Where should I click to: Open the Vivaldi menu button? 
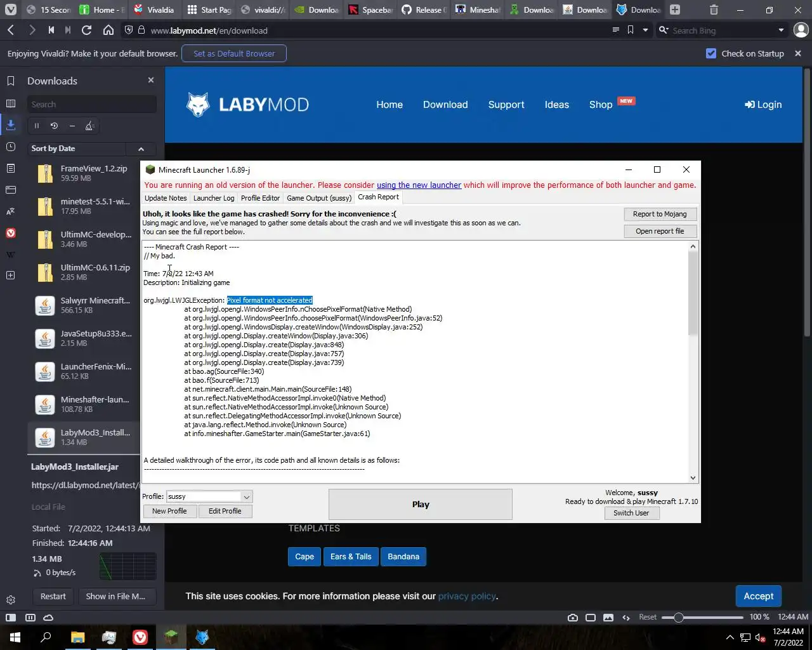[x=10, y=10]
